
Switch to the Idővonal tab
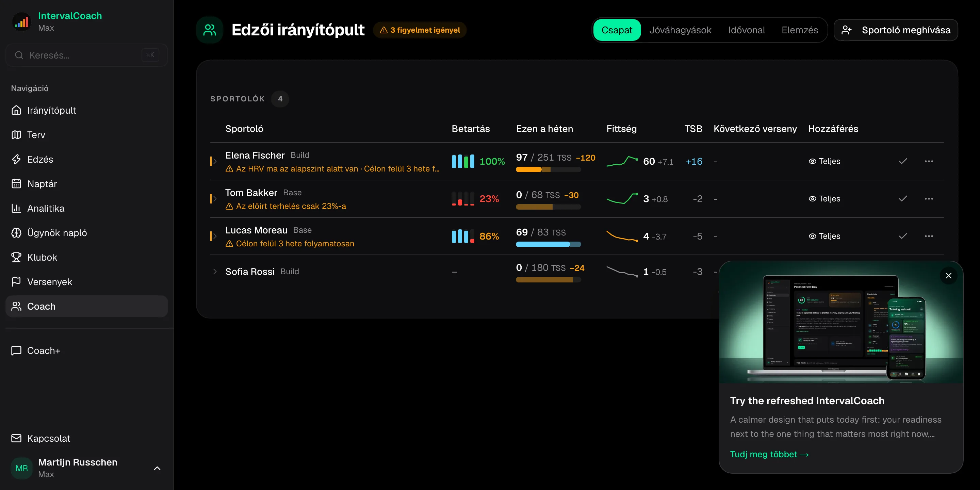747,30
